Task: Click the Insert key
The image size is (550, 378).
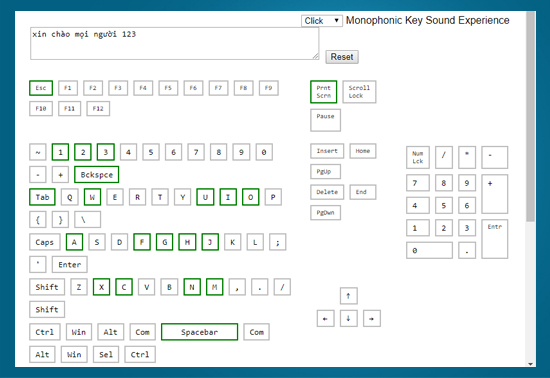Action: point(327,151)
